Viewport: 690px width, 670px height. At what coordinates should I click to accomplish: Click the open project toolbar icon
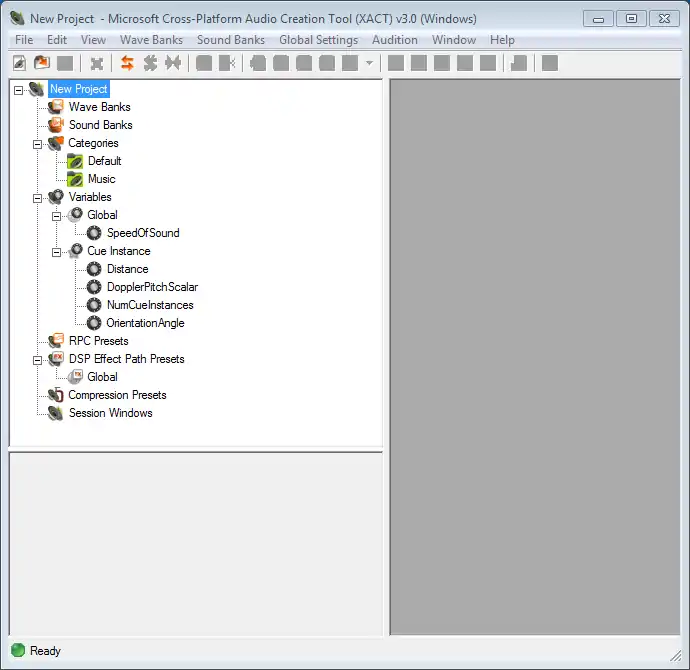click(x=42, y=63)
